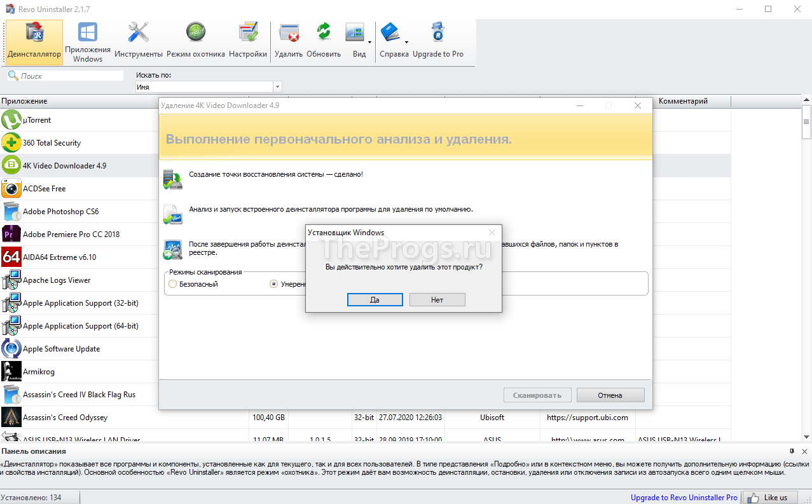Select the Умеренный scanning mode
The height and width of the screenshot is (504, 812).
273,284
